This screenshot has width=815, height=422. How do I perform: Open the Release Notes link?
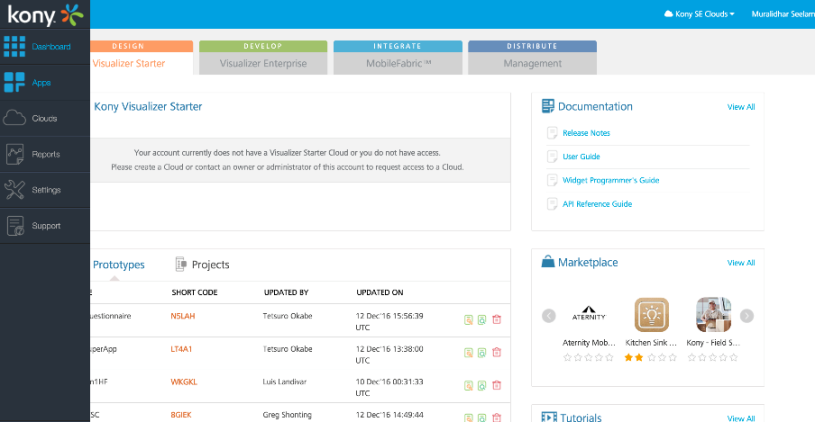(586, 133)
